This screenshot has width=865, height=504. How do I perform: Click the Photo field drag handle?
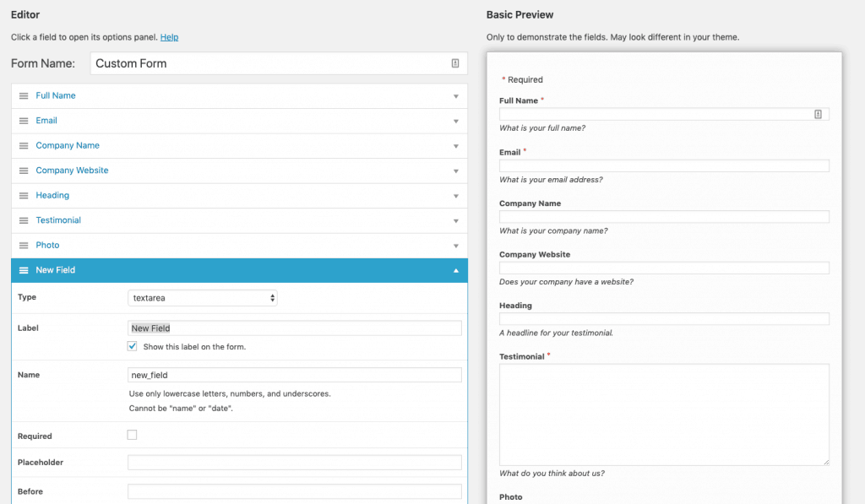pos(22,245)
